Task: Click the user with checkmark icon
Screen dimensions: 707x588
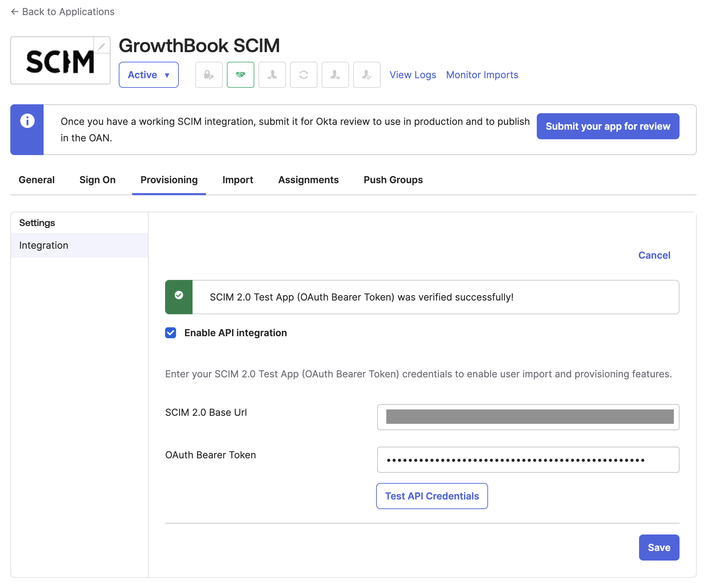Action: (x=367, y=75)
